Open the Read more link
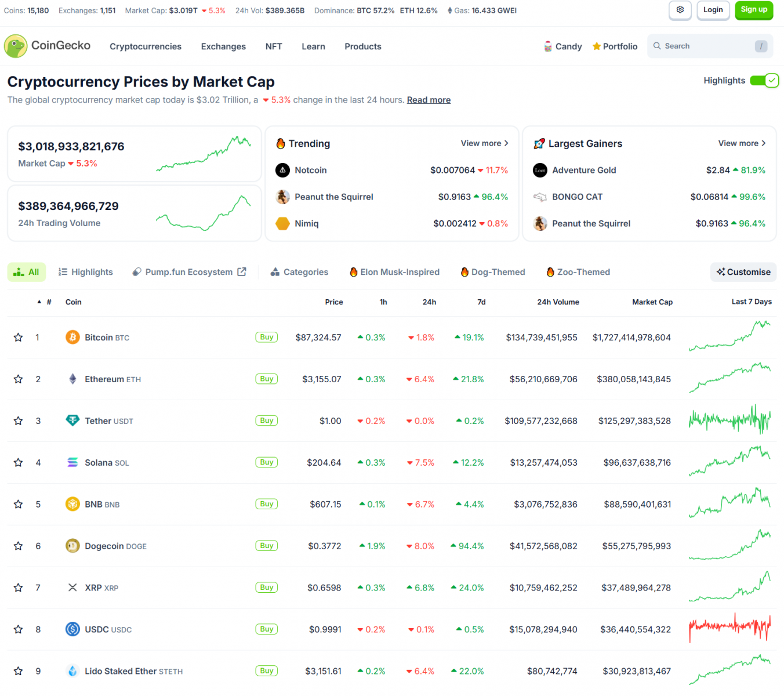 pos(429,100)
